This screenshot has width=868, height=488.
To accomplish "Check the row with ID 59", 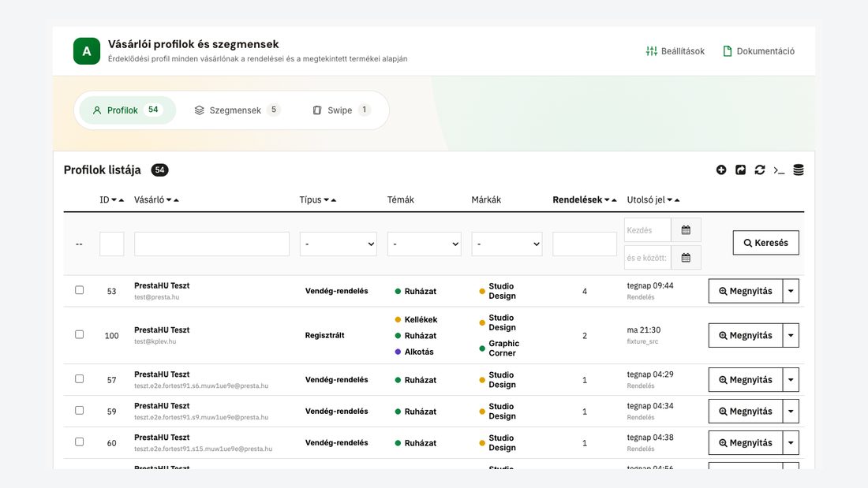I will pos(79,410).
